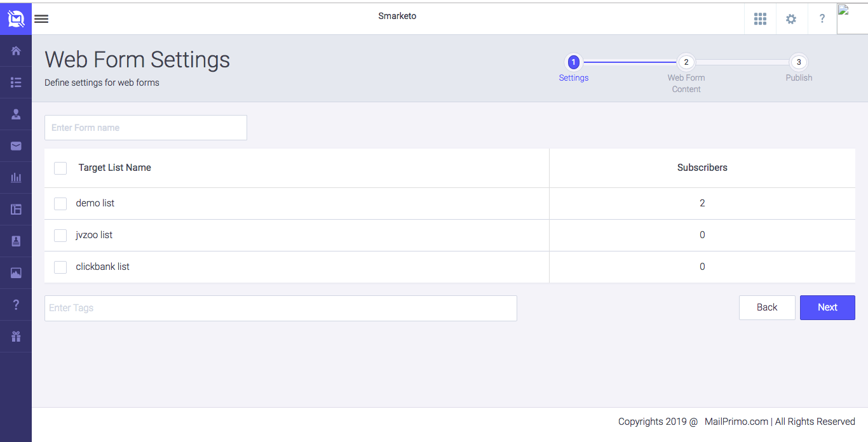Click the Smarketo title in header
This screenshot has height=442, width=868.
(397, 16)
